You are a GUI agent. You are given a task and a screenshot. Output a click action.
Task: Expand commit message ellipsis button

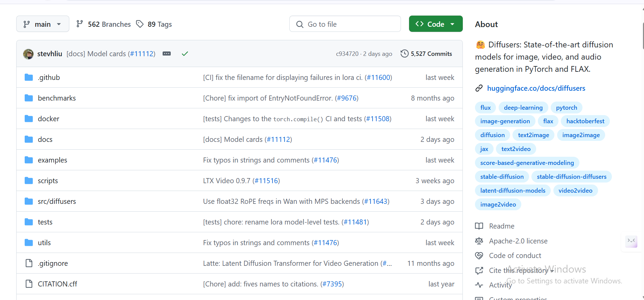[x=167, y=54]
